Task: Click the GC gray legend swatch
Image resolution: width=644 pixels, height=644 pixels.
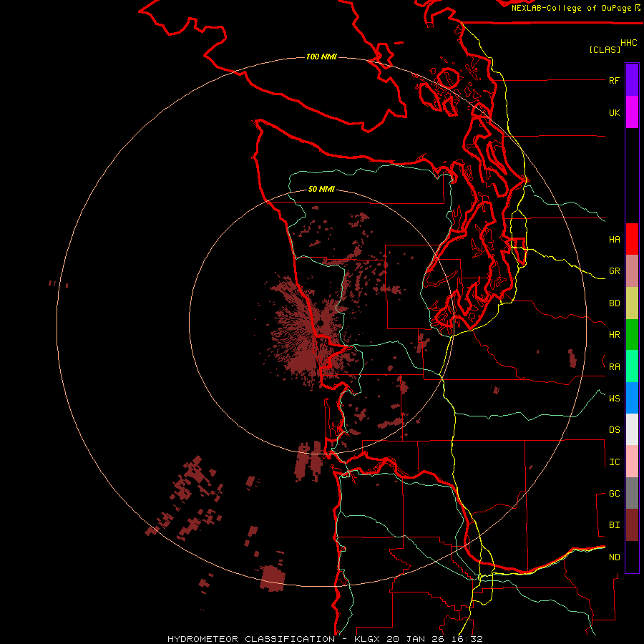Action: coord(632,493)
